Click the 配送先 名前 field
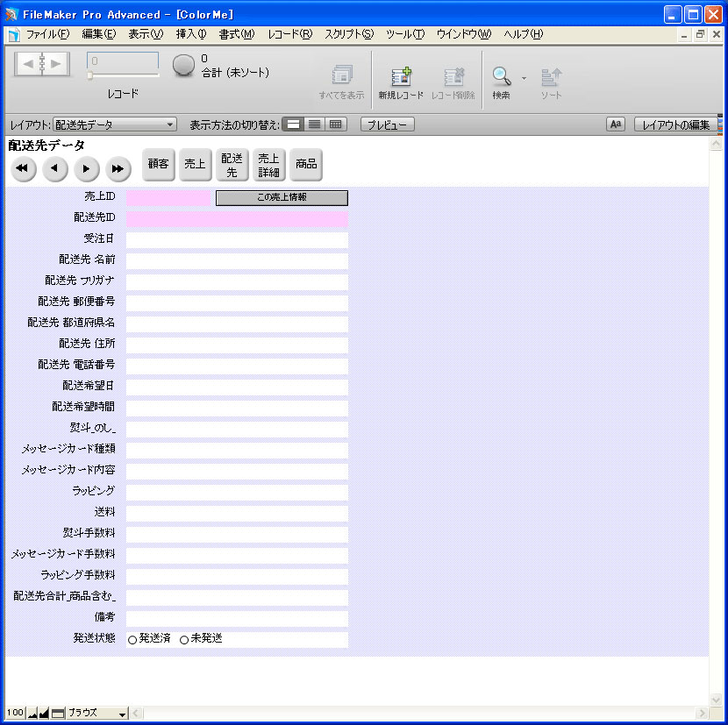This screenshot has width=728, height=725. point(237,261)
